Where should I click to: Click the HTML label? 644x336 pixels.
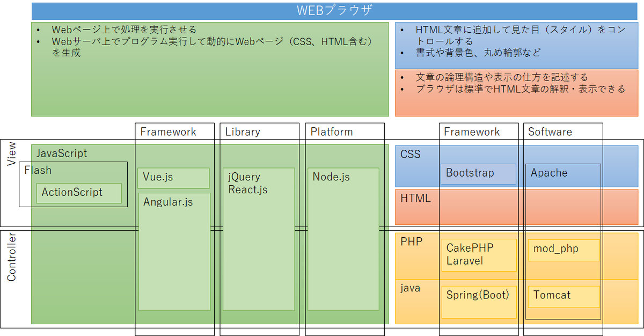coord(415,199)
